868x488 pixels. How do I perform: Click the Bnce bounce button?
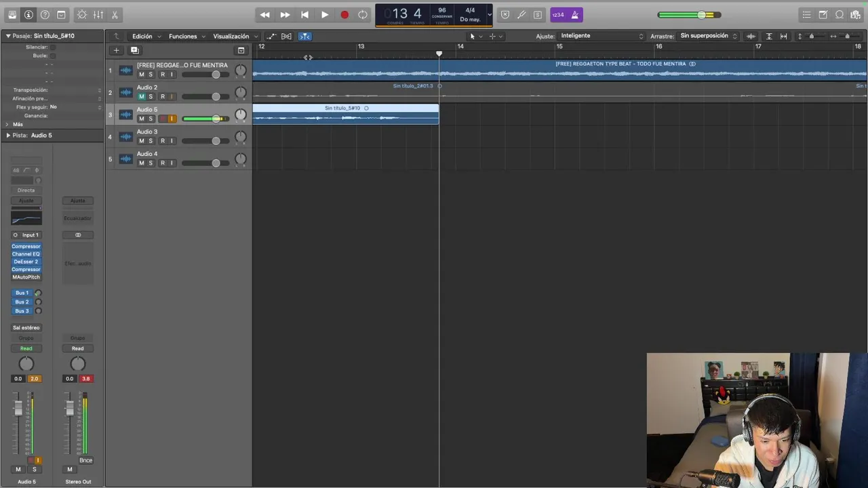point(85,460)
